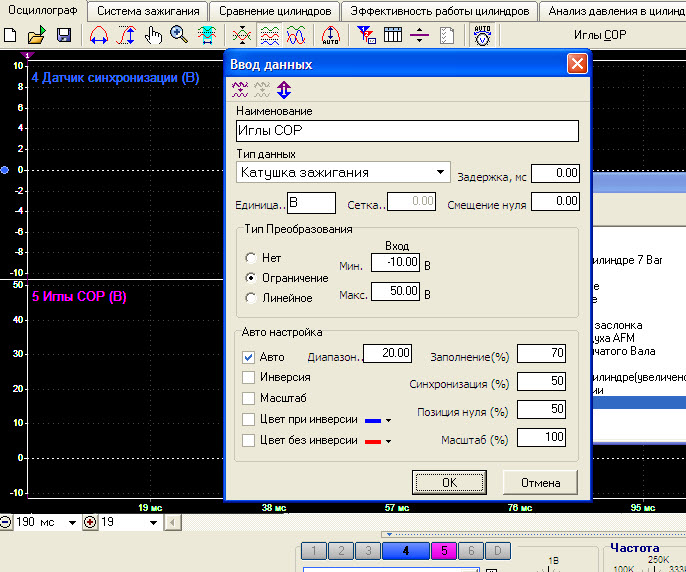
Task: Open the Система зажигания tab
Action: click(148, 11)
